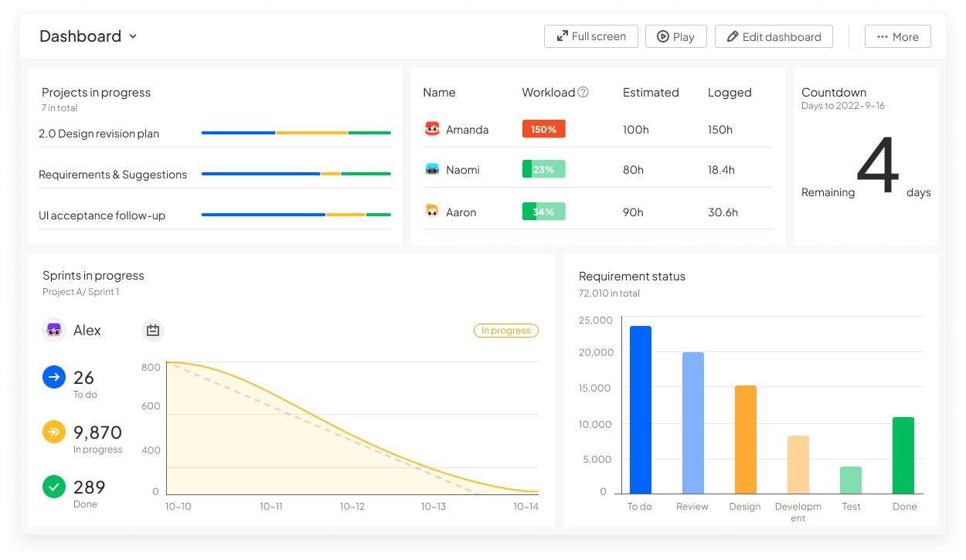Select Naomi's avatar icon

(432, 169)
